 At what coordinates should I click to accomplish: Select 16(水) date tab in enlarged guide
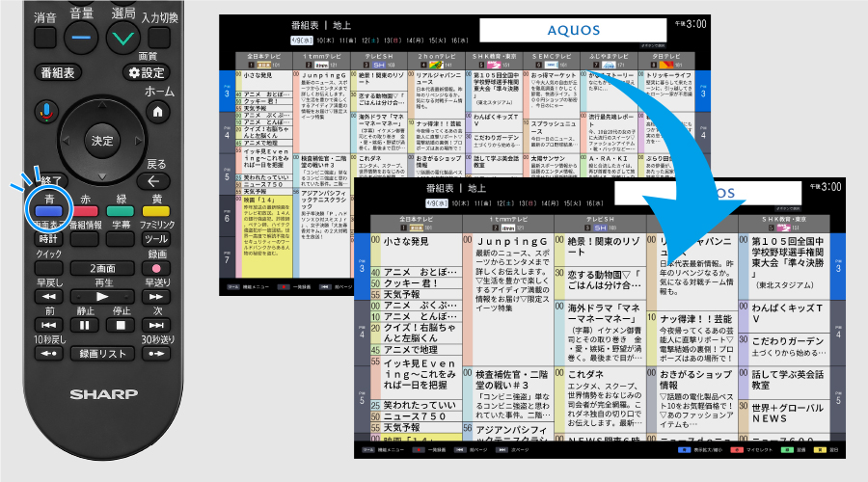click(594, 203)
